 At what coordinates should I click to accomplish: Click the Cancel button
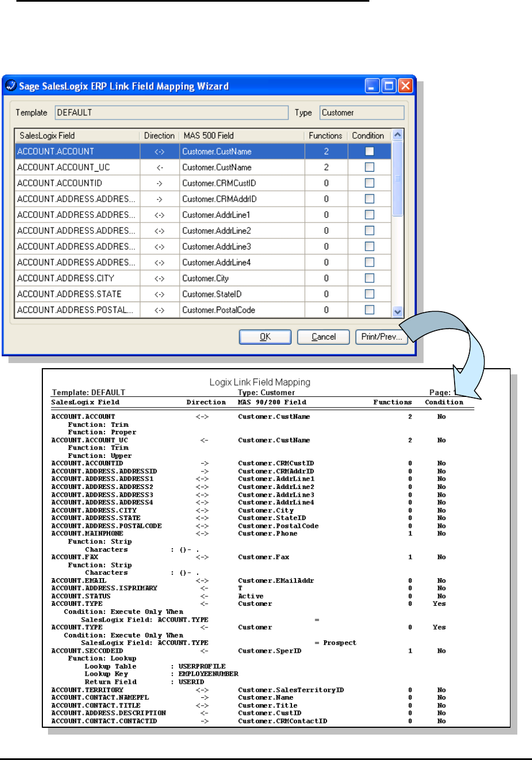pos(324,337)
